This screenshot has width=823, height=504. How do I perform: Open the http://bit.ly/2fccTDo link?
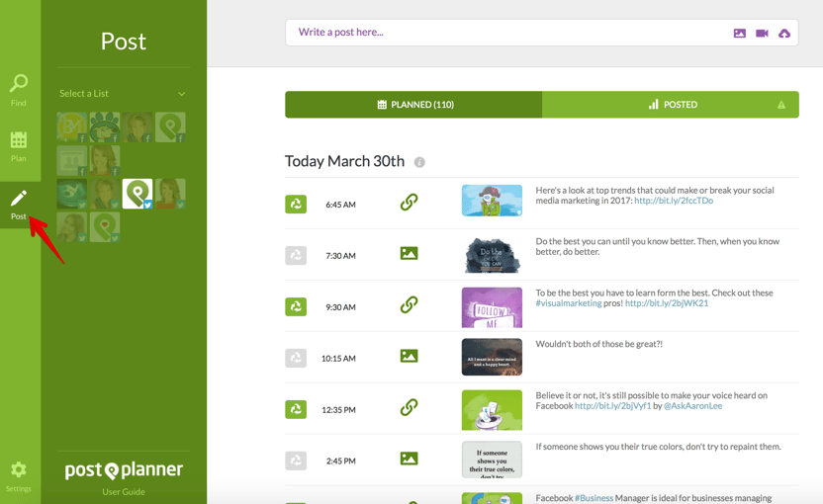tap(674, 201)
